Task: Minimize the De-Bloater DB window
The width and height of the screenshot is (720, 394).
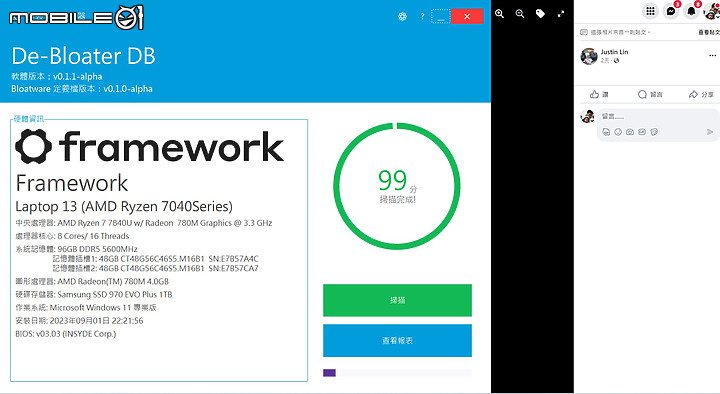Action: tap(441, 17)
